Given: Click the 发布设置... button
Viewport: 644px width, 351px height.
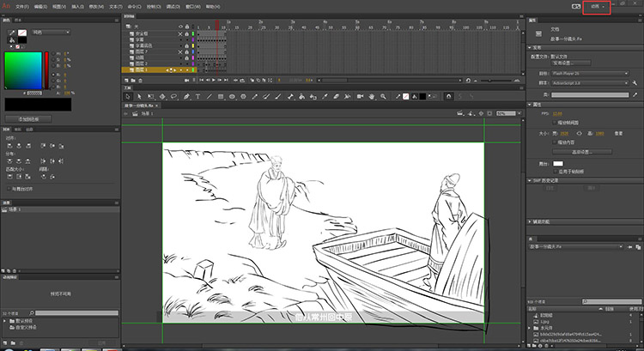Looking at the screenshot, I should coord(571,64).
